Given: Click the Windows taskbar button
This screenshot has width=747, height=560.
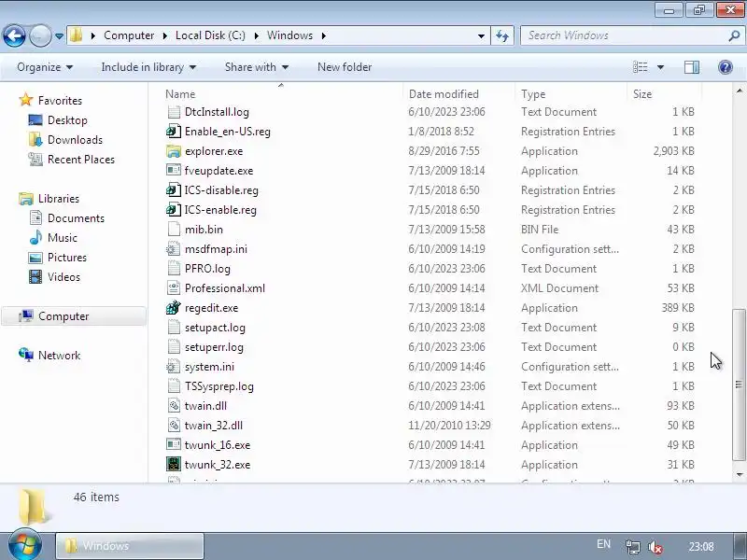Looking at the screenshot, I should pyautogui.click(x=130, y=546).
